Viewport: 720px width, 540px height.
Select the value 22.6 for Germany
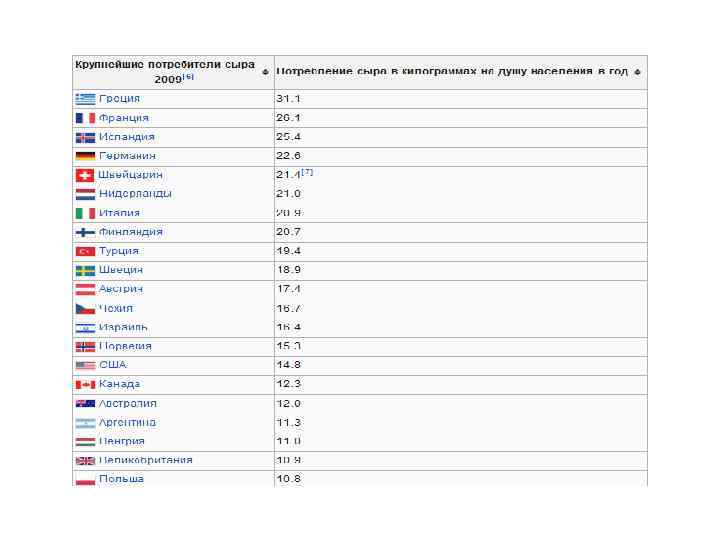pos(288,156)
